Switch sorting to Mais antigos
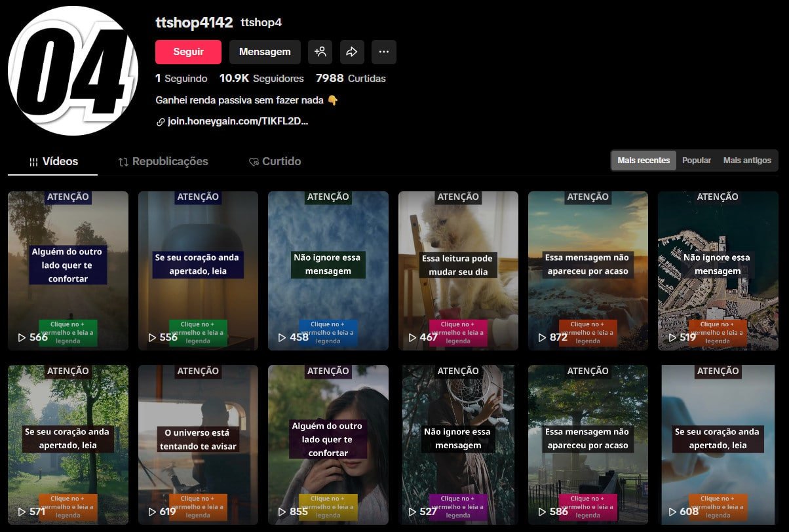This screenshot has width=789, height=532. pos(746,160)
